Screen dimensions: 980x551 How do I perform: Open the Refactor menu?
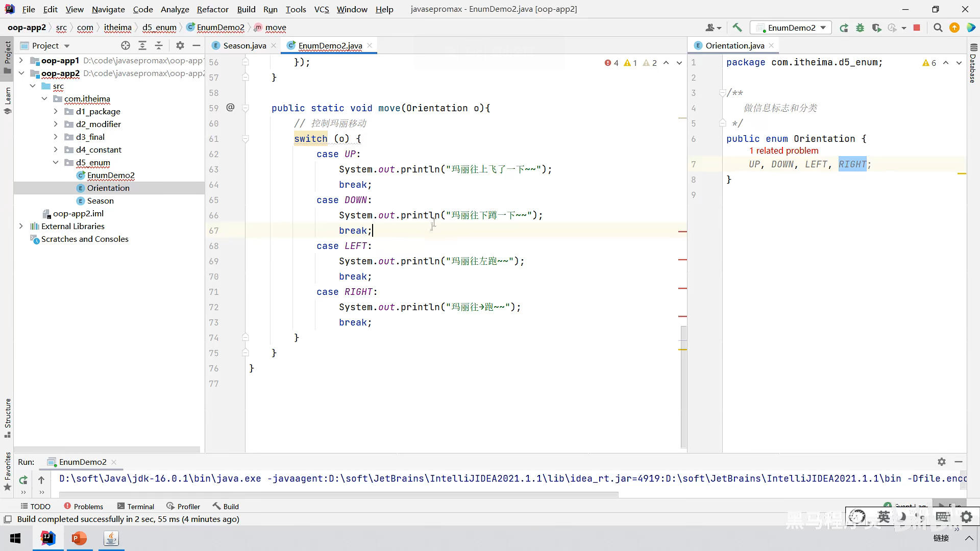212,9
